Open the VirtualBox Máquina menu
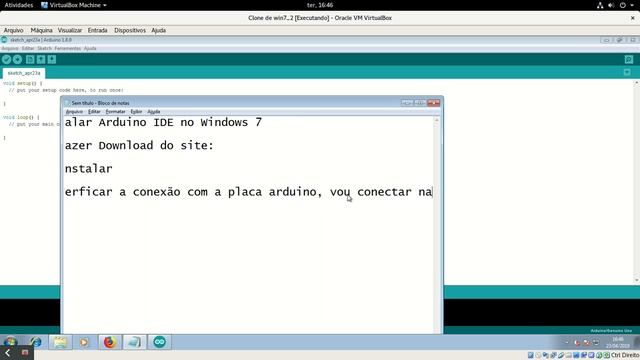The height and width of the screenshot is (360, 640). click(x=41, y=30)
